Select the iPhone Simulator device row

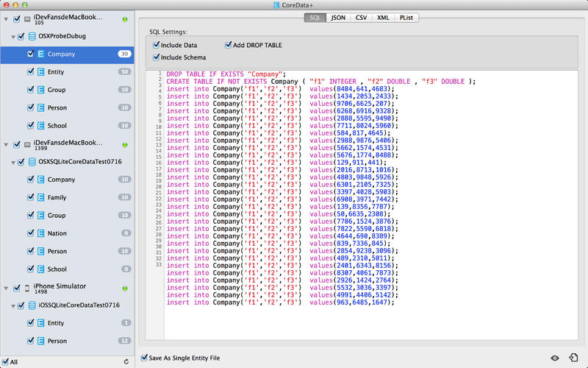[67, 289]
